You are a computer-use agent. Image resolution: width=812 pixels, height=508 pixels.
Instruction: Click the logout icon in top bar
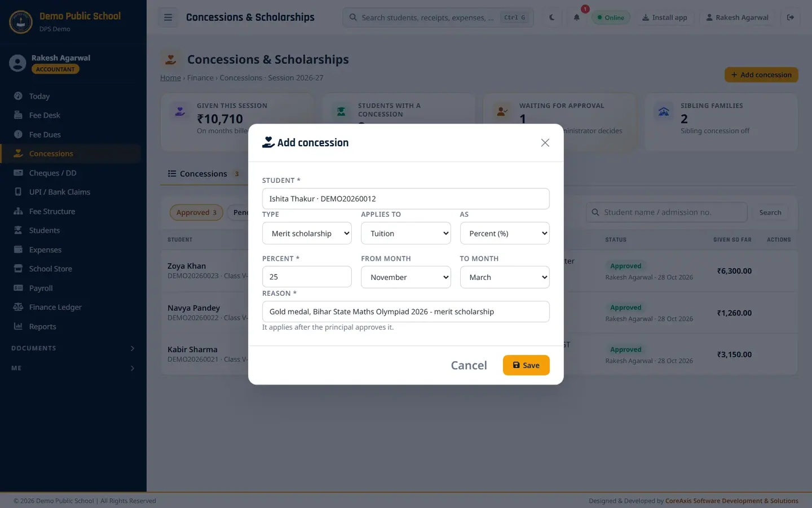point(791,17)
